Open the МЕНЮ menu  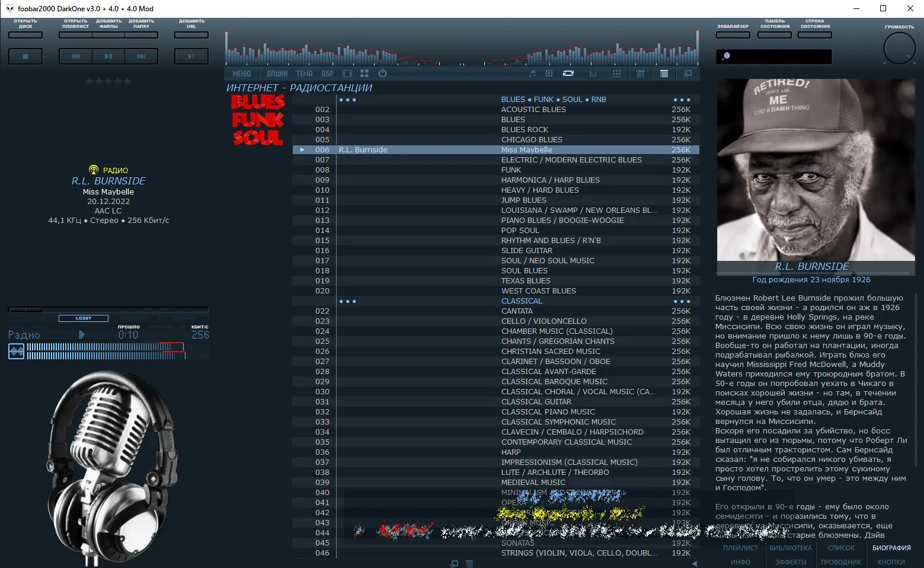pos(241,74)
